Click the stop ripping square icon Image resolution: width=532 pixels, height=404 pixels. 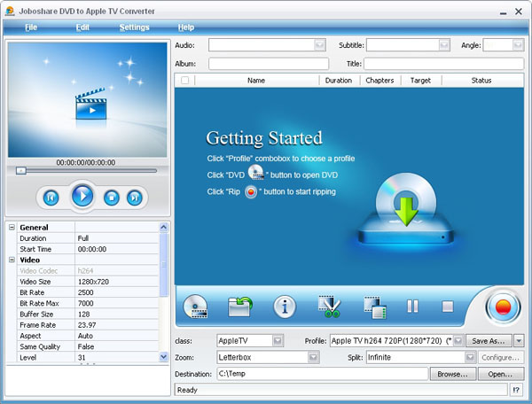448,307
